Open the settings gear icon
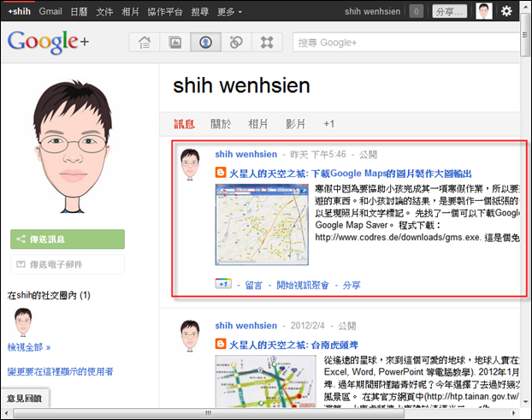Viewport: 532px width, 420px height. click(x=506, y=11)
